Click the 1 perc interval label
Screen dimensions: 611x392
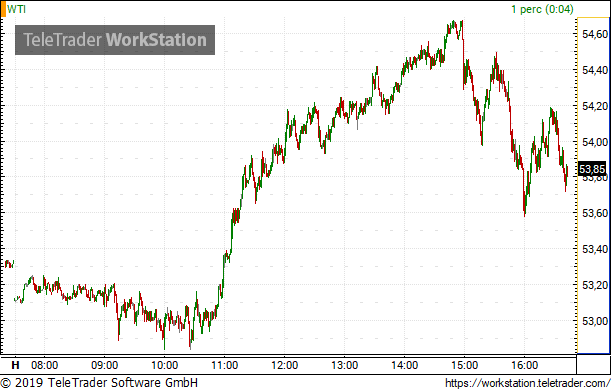542,9
